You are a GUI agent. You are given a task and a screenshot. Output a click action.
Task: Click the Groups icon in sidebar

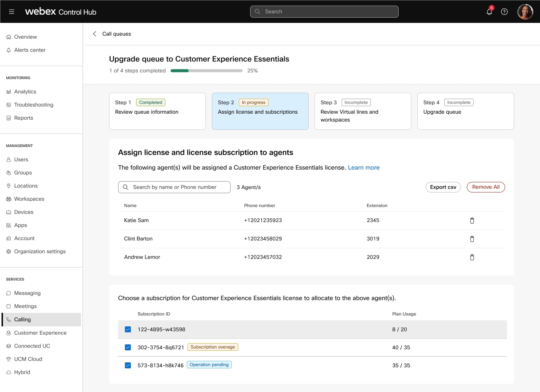pos(9,173)
